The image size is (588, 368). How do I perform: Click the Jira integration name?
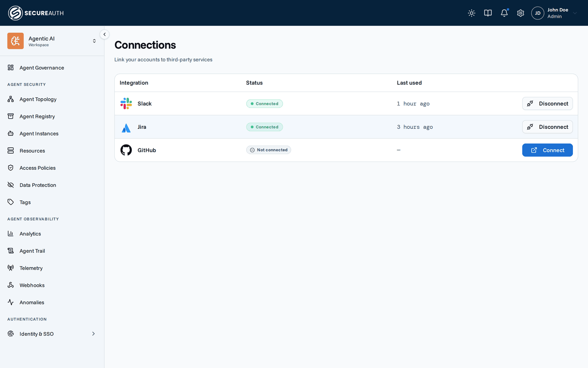click(x=142, y=127)
